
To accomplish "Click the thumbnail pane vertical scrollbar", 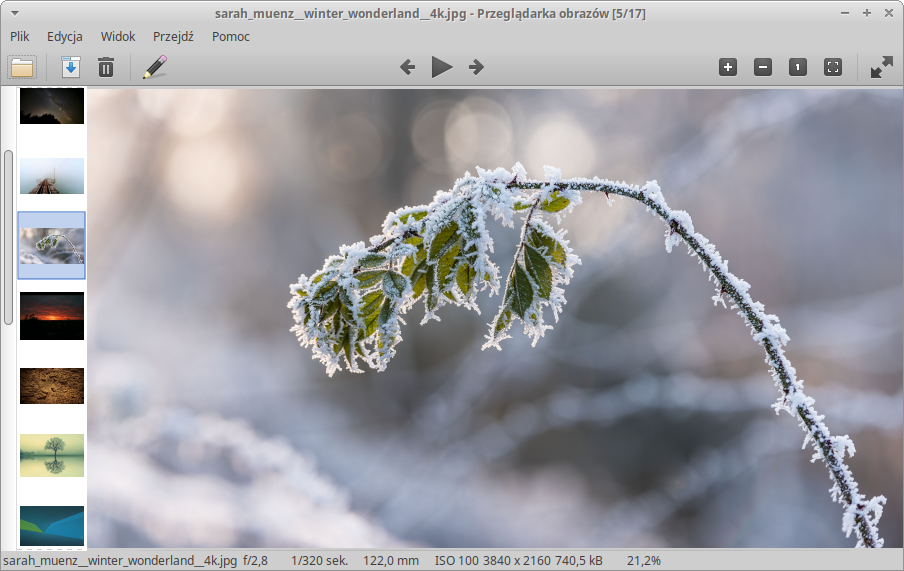I will [x=8, y=237].
